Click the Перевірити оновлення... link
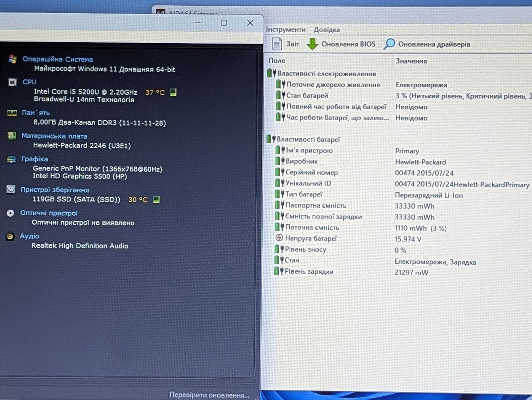Screen dimensions: 532x400 (209, 395)
